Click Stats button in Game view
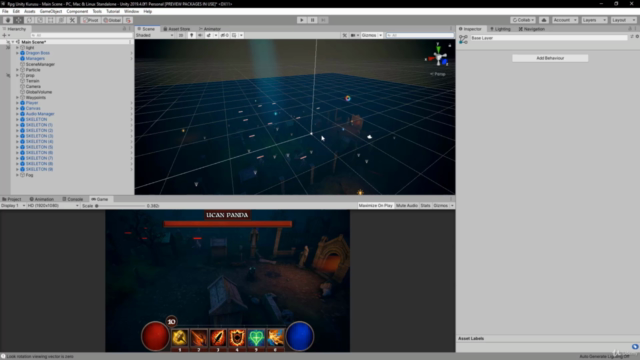 (425, 206)
